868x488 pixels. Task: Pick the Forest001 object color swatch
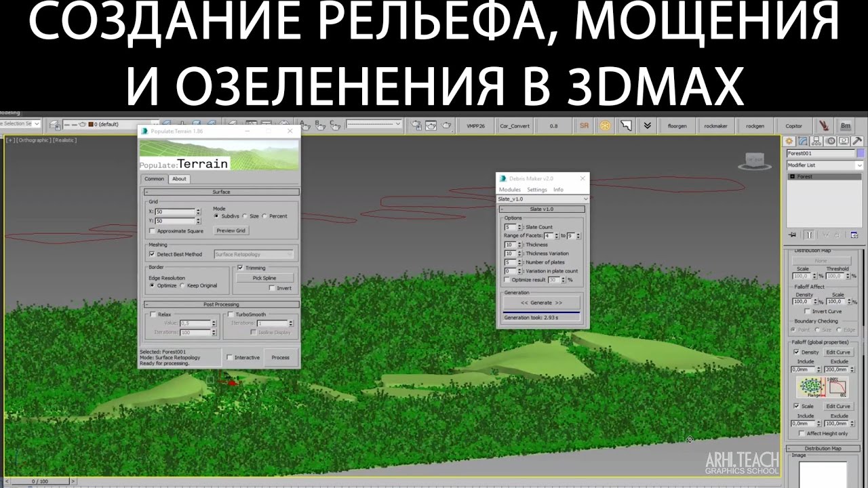[x=860, y=153]
